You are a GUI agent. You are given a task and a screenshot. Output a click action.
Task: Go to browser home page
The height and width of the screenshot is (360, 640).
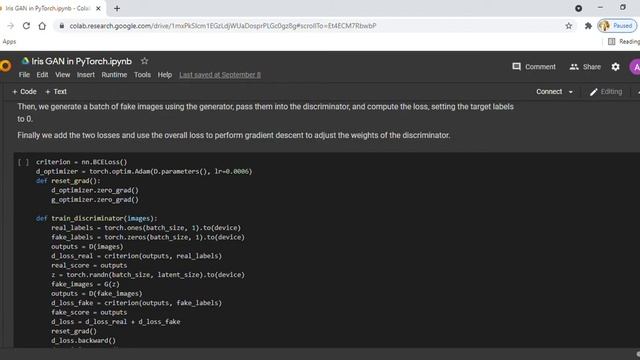pos(42,26)
